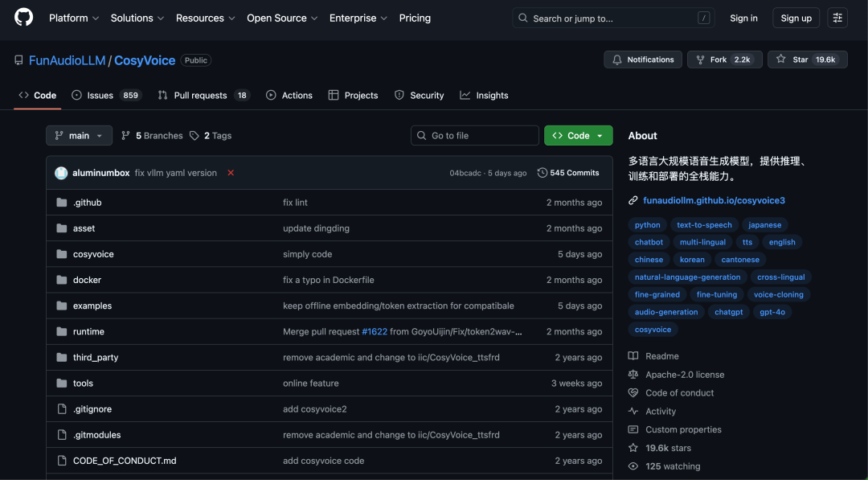The width and height of the screenshot is (868, 480).
Task: Open pull request #1622 link
Action: [x=375, y=331]
